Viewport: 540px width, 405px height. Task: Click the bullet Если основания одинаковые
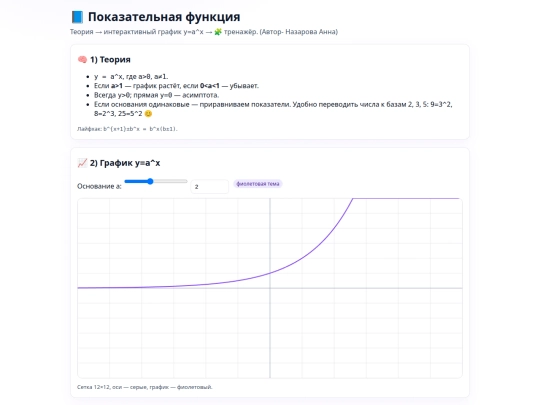(273, 109)
